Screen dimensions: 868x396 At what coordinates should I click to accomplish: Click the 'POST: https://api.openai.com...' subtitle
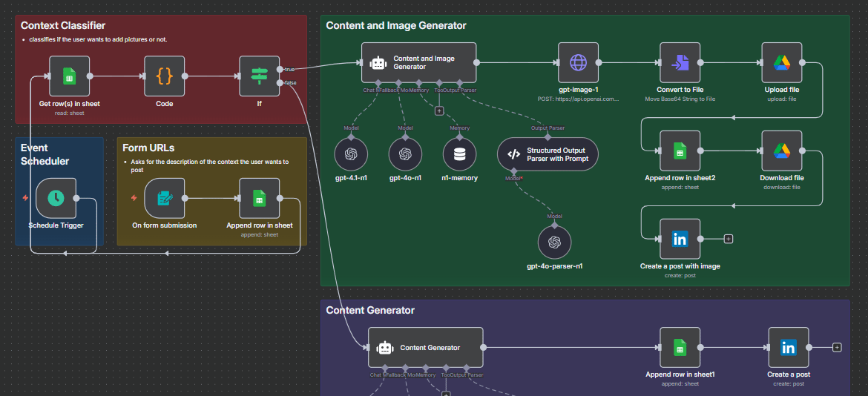[x=579, y=99]
